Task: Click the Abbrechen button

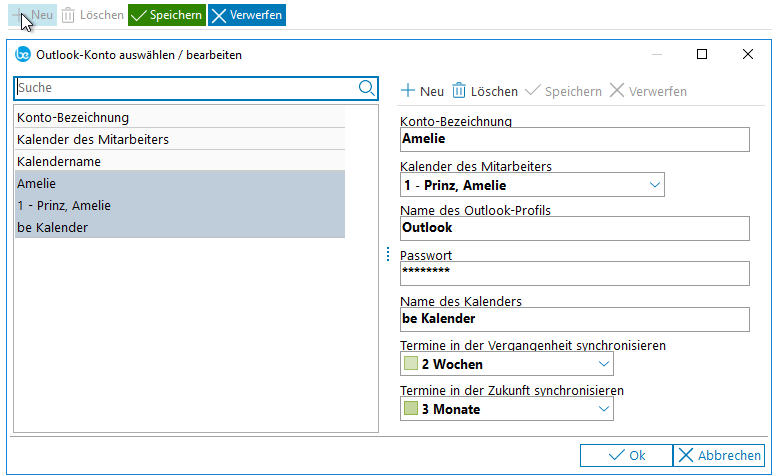Action: point(719,455)
